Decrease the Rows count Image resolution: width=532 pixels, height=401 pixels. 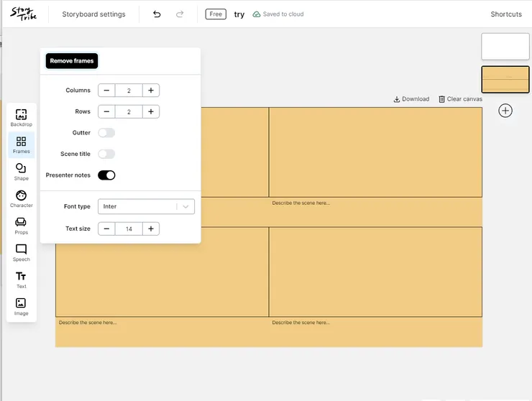pyautogui.click(x=106, y=111)
